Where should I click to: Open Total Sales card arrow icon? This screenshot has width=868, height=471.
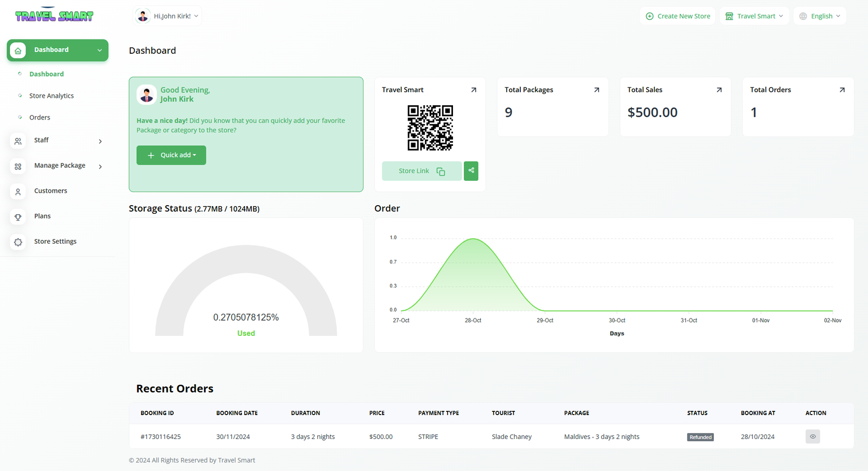coord(719,90)
